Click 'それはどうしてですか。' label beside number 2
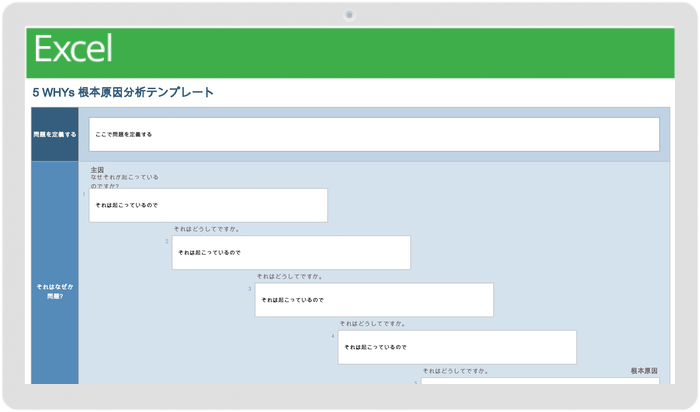Image resolution: width=700 pixels, height=412 pixels. click(x=207, y=229)
